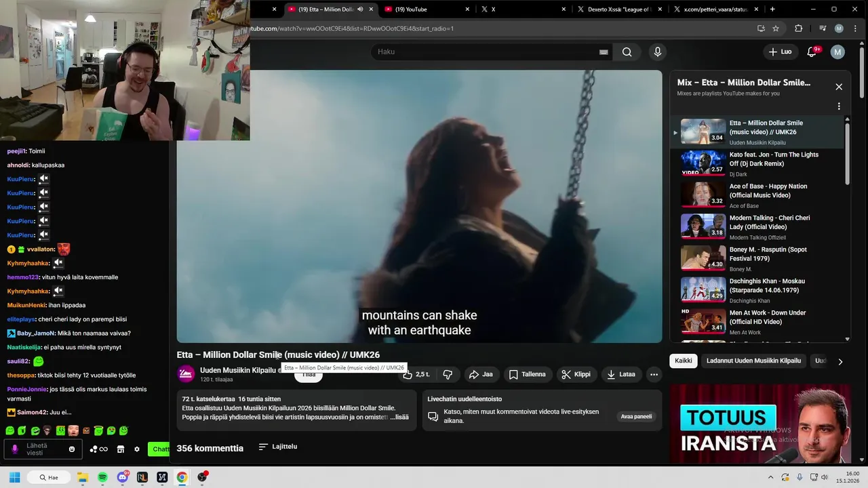Image resolution: width=868 pixels, height=488 pixels.
Task: Open the chat channel points icon
Action: [98, 449]
